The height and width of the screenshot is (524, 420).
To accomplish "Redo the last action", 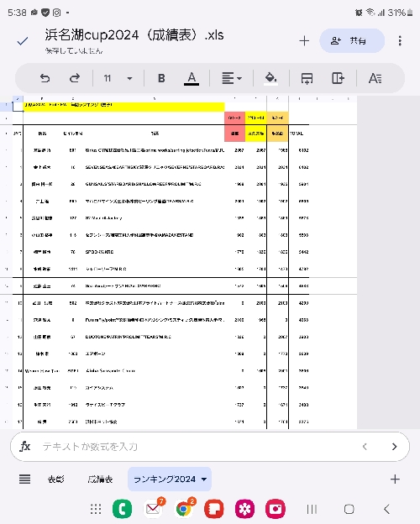I will 75,78.
